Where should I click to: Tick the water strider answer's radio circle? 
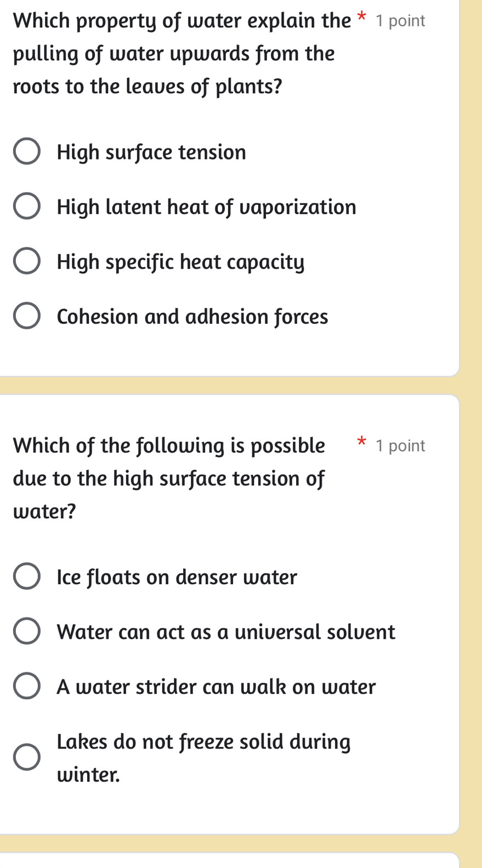(x=26, y=686)
